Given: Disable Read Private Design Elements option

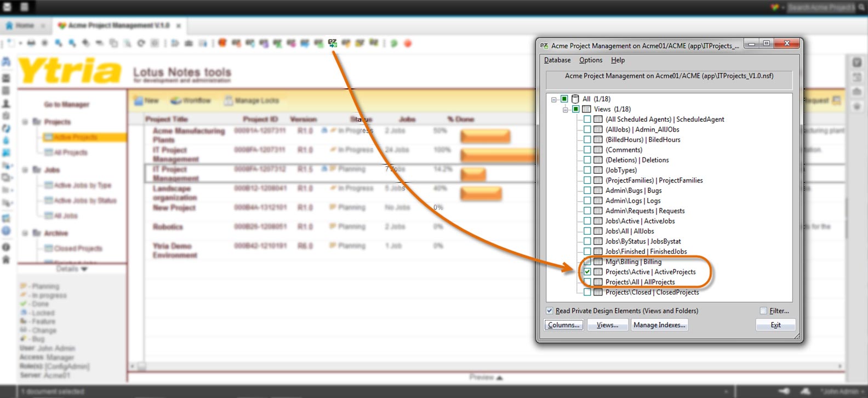Looking at the screenshot, I should tap(550, 311).
